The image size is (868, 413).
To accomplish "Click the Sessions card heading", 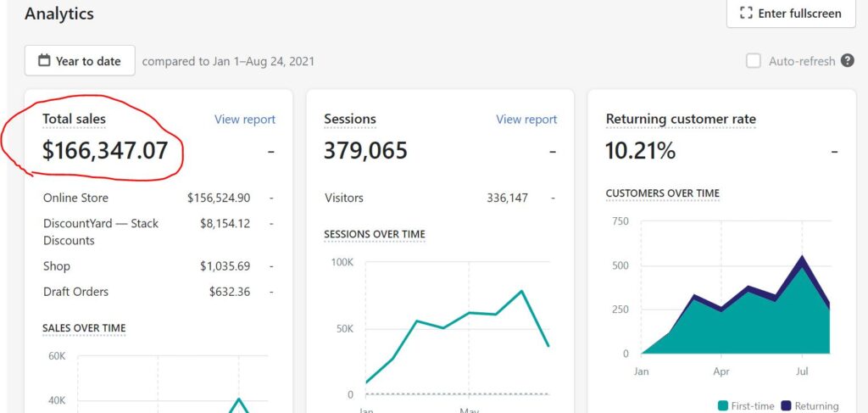I will [x=350, y=119].
